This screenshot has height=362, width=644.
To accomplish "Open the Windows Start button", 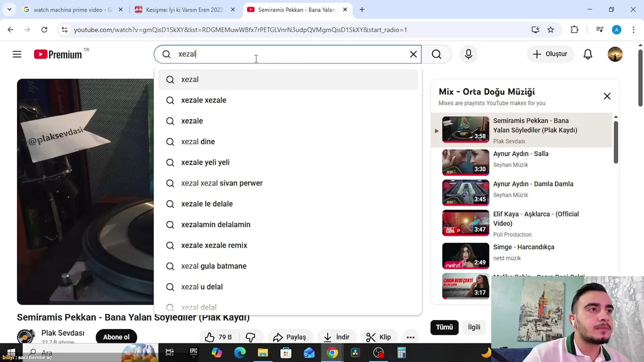I will pyautogui.click(x=11, y=353).
